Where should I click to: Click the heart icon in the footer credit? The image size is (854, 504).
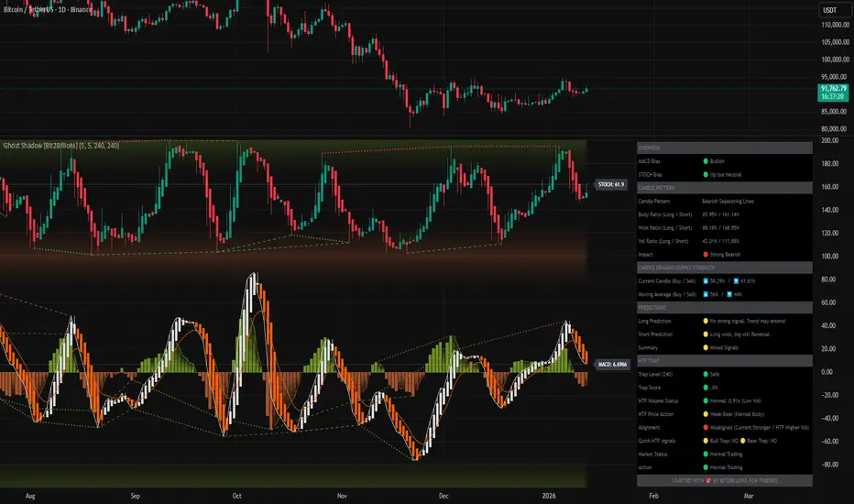(x=708, y=480)
